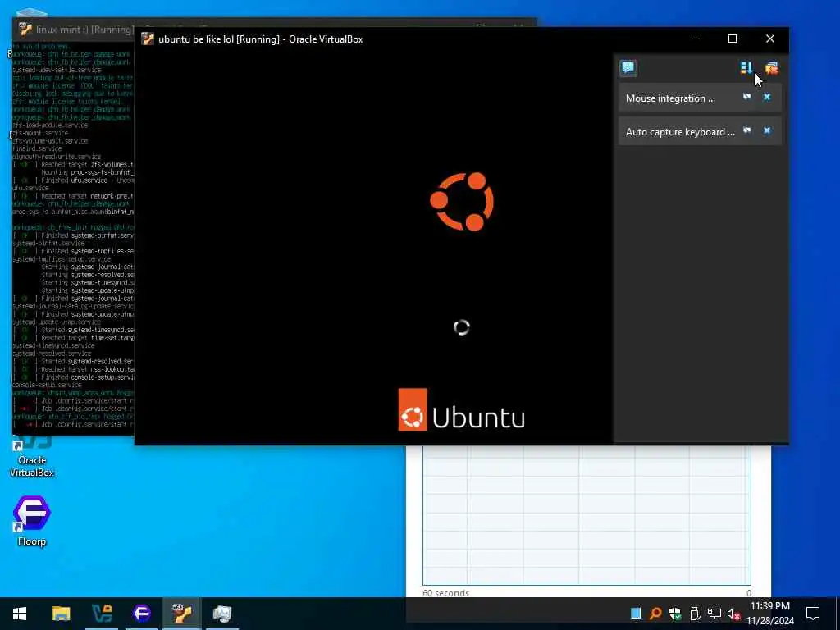This screenshot has height=630, width=840.
Task: Select the Floorp desktop shortcut
Action: click(32, 521)
